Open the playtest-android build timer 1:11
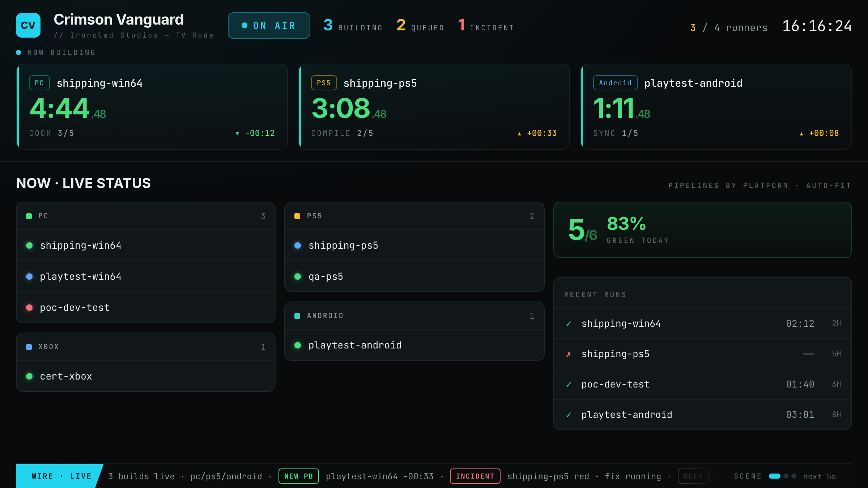868x488 pixels. click(621, 108)
